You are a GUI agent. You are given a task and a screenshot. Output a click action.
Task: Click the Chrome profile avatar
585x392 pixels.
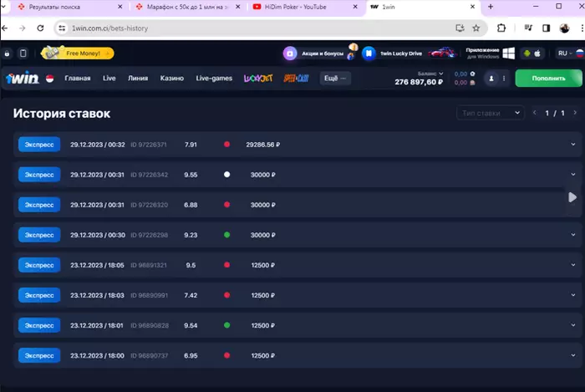(x=564, y=28)
